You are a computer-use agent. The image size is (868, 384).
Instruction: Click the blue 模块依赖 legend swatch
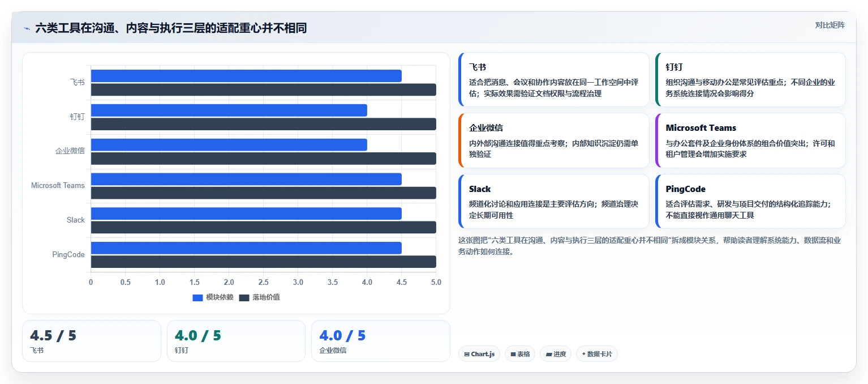coord(197,297)
